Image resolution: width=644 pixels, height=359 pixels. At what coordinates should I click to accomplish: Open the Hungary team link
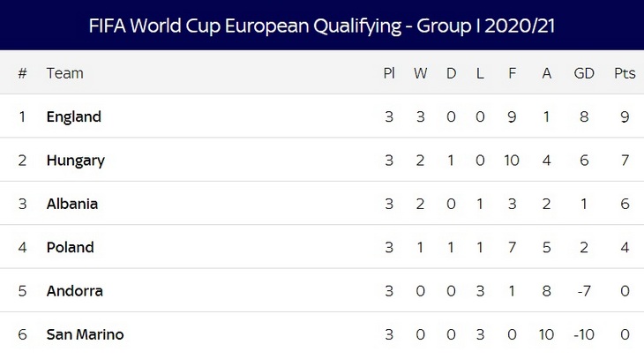point(76,161)
